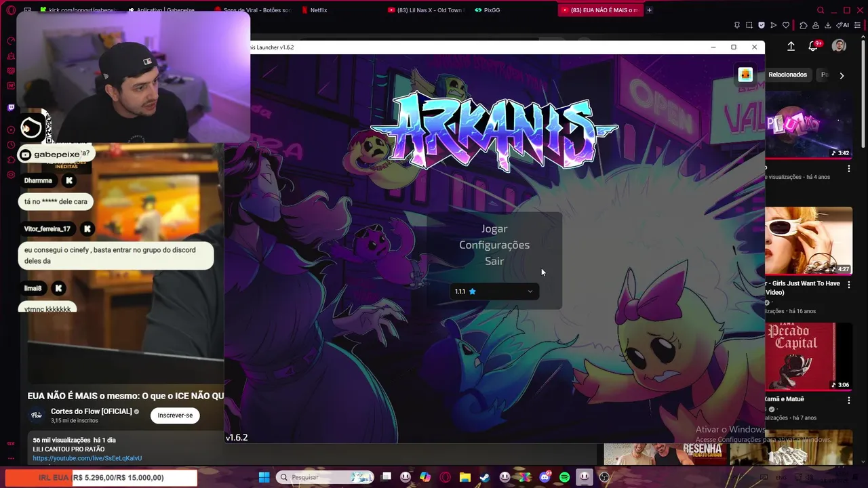Advance the YouTube filter chips with right chevron
The height and width of the screenshot is (488, 868).
click(x=842, y=75)
